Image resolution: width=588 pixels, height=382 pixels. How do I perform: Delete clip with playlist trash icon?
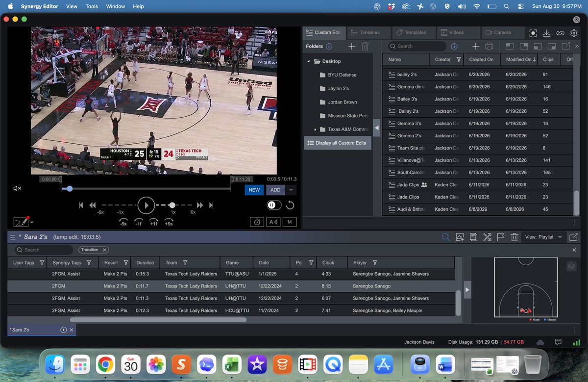(x=514, y=237)
